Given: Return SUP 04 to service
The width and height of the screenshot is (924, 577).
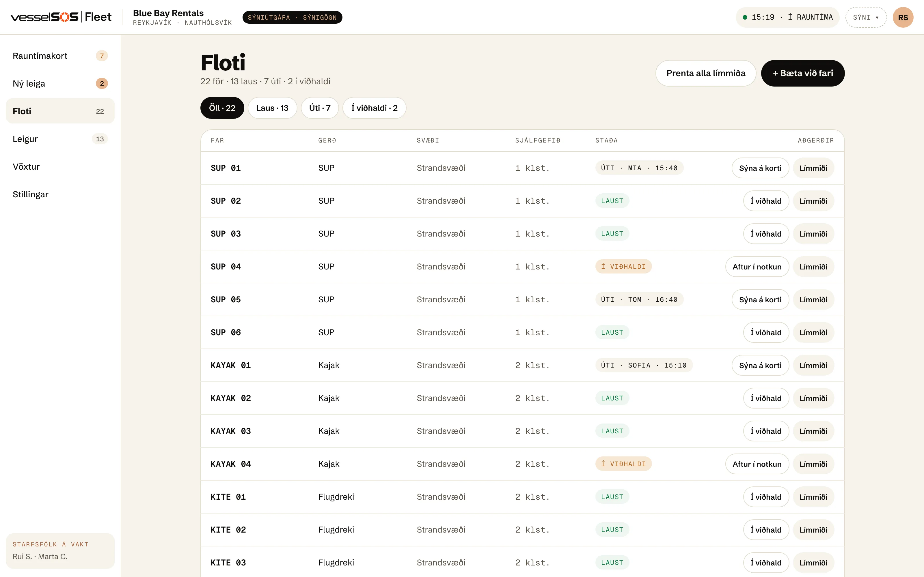Looking at the screenshot, I should [x=757, y=267].
